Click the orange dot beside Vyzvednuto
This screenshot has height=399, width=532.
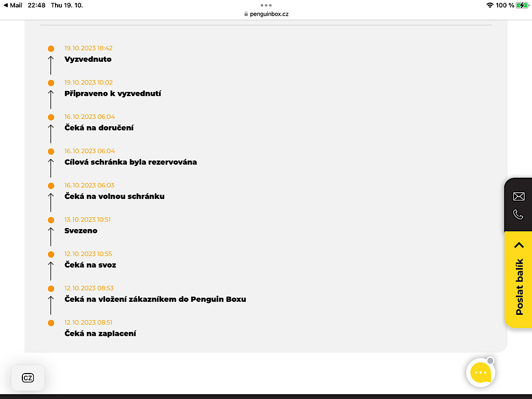coord(51,48)
